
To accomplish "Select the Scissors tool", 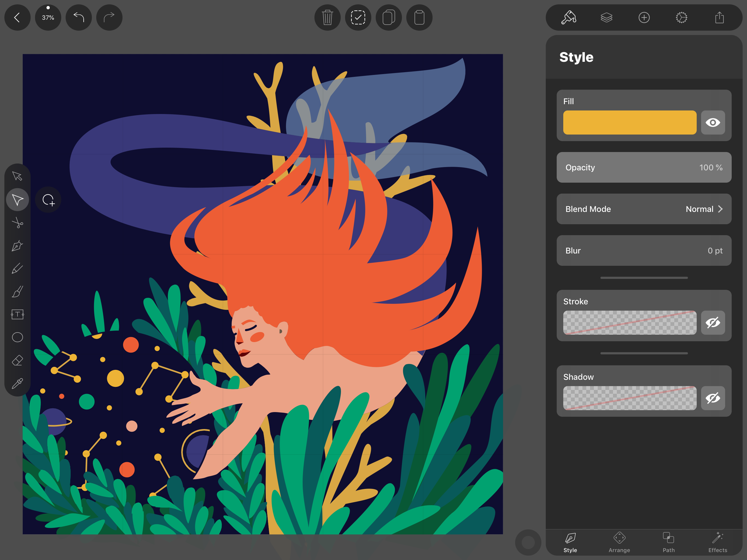I will (x=17, y=223).
